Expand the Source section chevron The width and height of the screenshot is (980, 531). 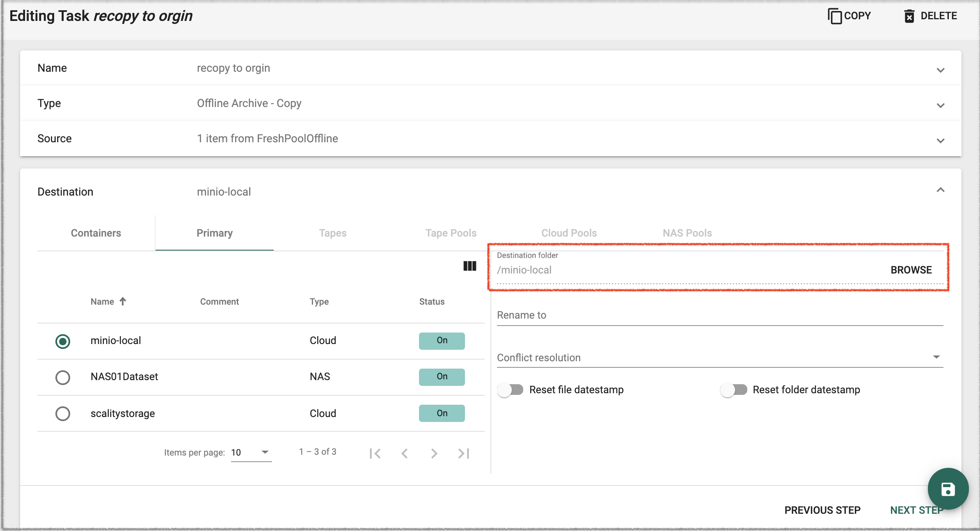[941, 141]
